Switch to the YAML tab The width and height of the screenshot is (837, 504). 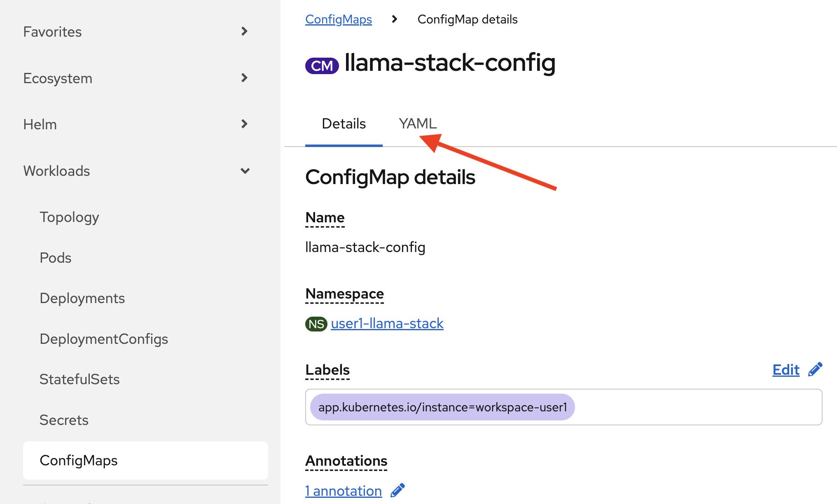point(417,123)
